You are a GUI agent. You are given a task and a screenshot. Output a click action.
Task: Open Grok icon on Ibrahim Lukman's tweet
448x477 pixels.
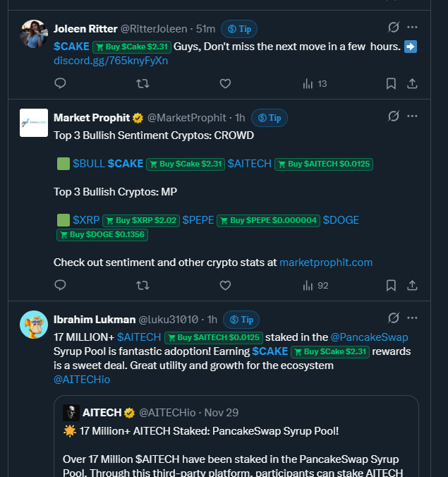point(394,318)
